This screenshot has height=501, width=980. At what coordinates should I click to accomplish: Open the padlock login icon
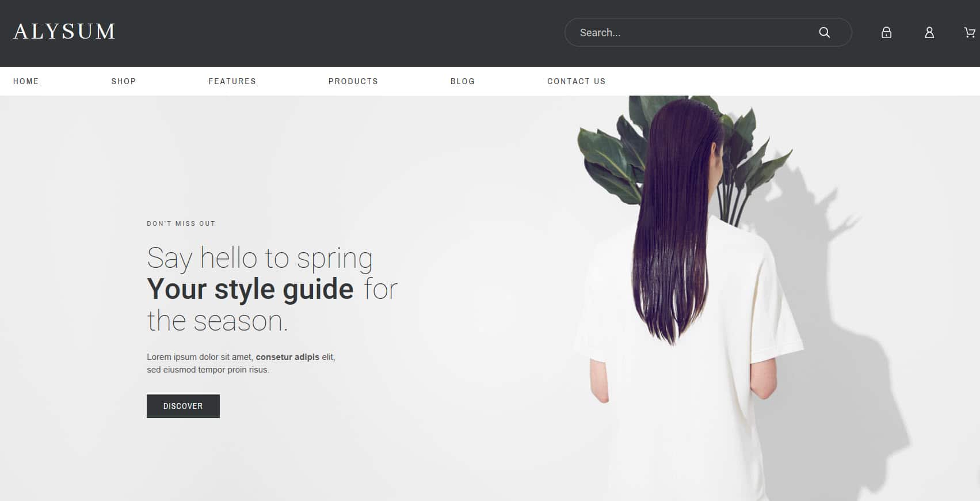tap(886, 33)
